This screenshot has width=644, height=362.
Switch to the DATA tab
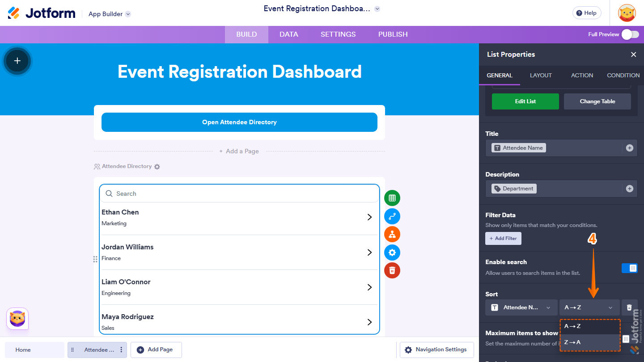coord(289,34)
